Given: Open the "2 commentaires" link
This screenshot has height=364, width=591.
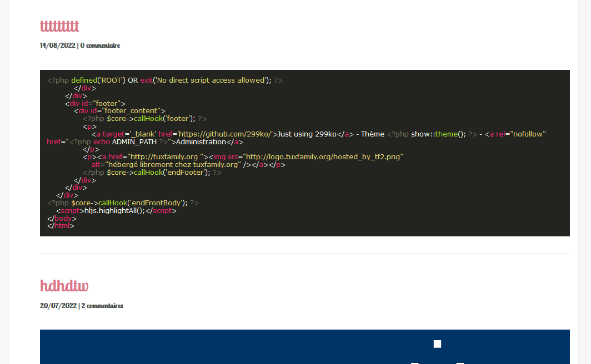Looking at the screenshot, I should pos(102,306).
